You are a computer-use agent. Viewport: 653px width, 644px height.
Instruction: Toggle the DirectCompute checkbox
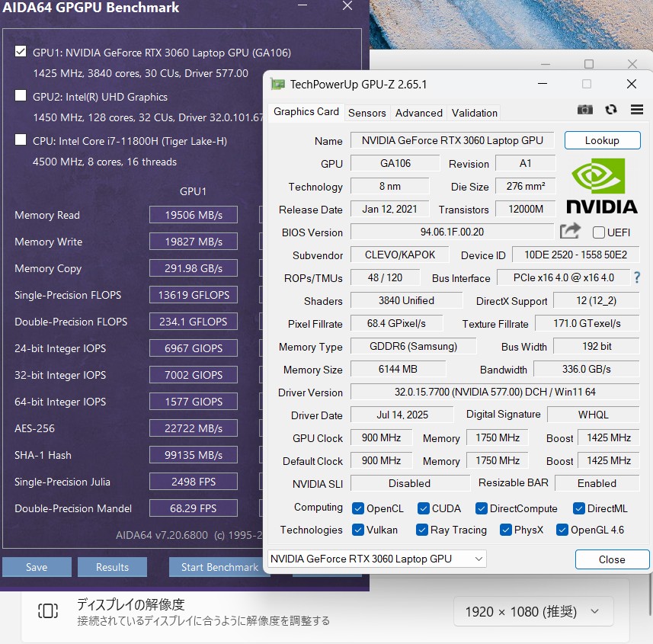481,508
